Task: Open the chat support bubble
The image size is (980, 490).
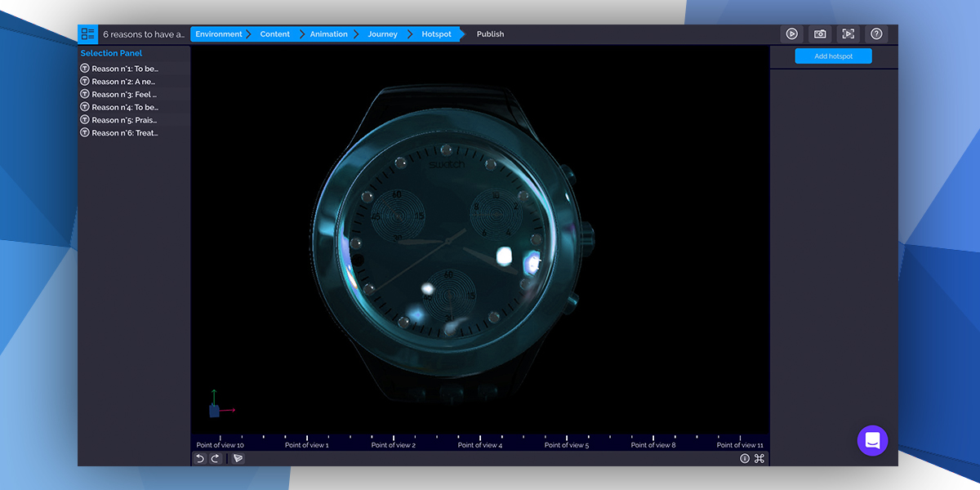Action: coord(872,441)
